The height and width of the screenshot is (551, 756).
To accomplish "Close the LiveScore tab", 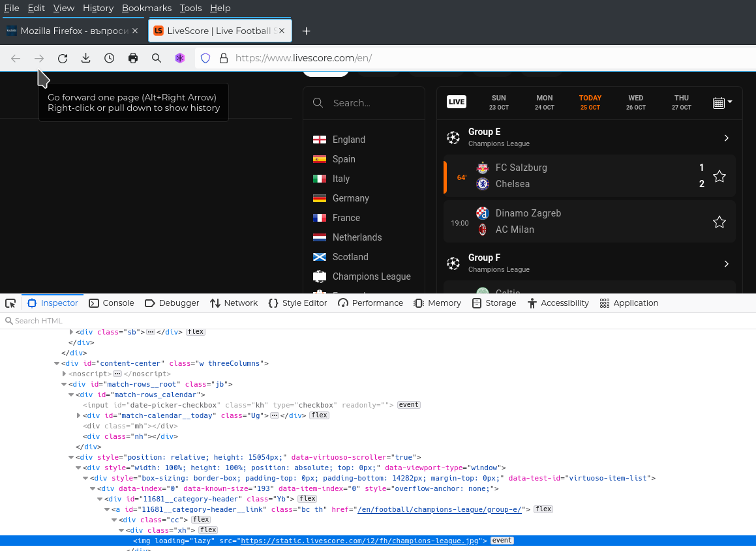I will 282,31.
